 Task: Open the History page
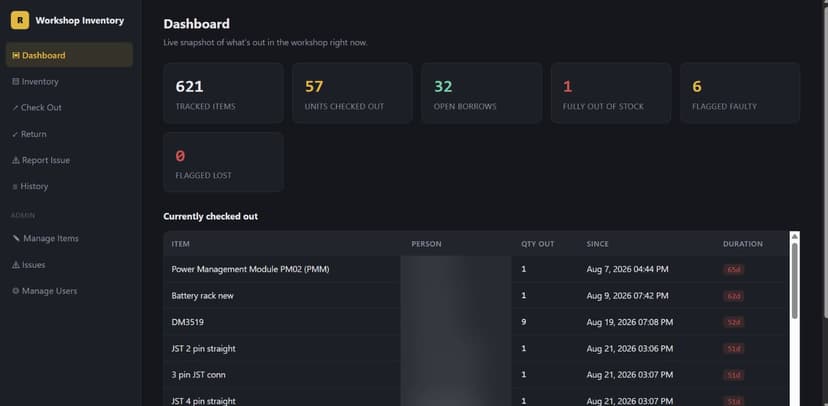pyautogui.click(x=69, y=186)
